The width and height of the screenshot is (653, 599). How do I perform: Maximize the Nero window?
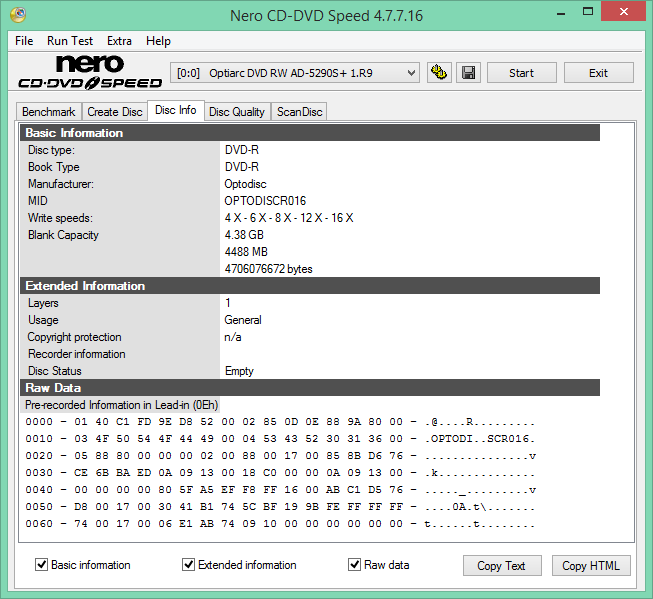tap(588, 12)
